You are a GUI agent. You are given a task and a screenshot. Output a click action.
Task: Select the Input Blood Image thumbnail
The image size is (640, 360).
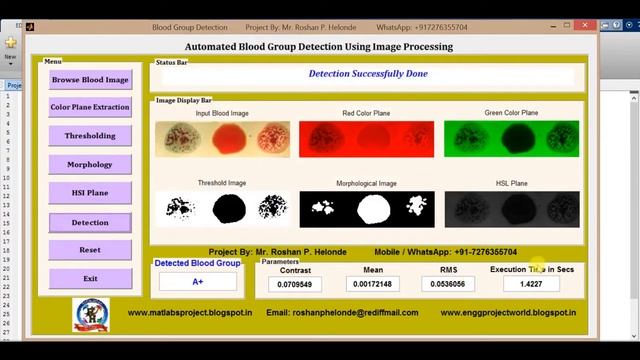point(222,139)
